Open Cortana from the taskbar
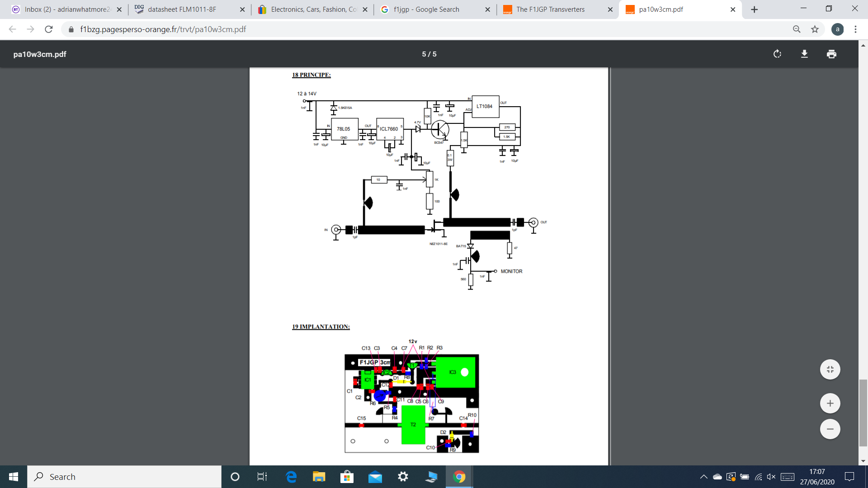This screenshot has width=868, height=488. [235, 477]
